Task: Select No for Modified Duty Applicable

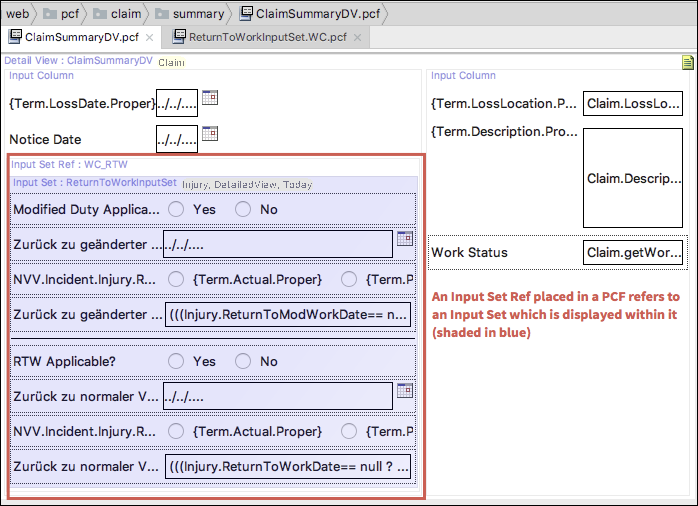Action: (242, 209)
